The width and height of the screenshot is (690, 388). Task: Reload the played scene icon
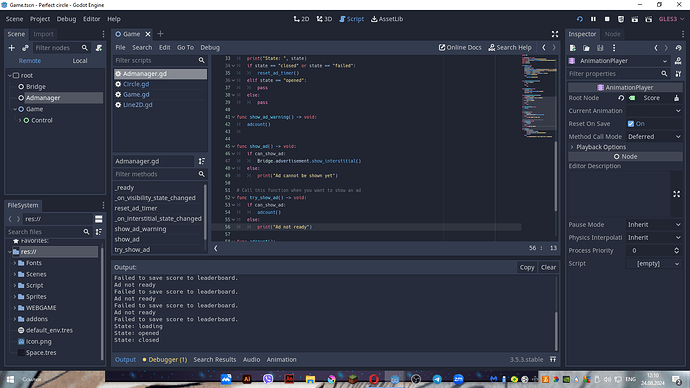(x=580, y=19)
